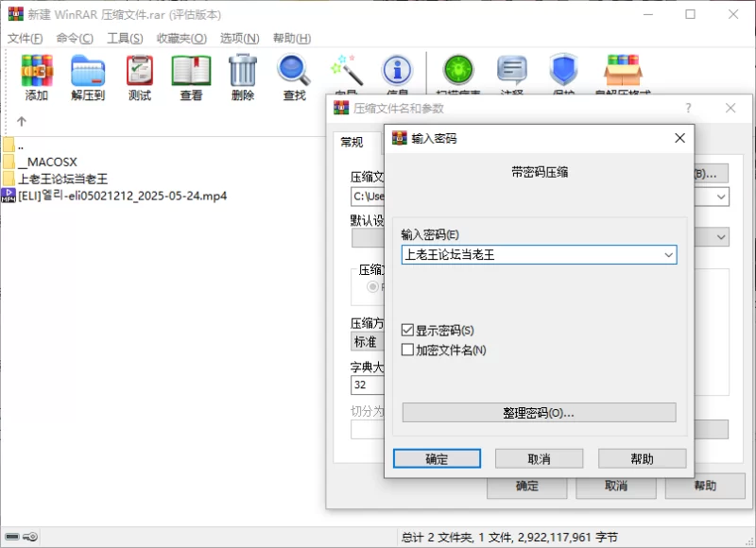This screenshot has height=548, width=756.
Task: Open the 收藏夹(O) menu
Action: coord(181,38)
